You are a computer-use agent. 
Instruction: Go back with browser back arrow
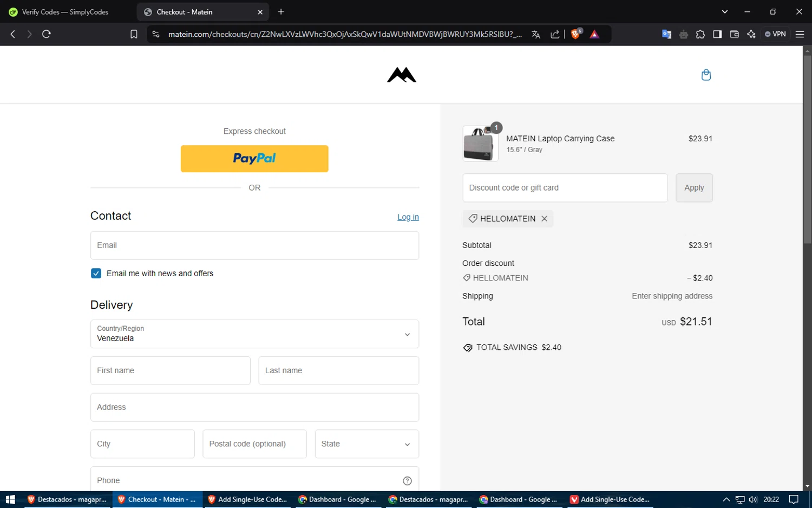tap(13, 34)
